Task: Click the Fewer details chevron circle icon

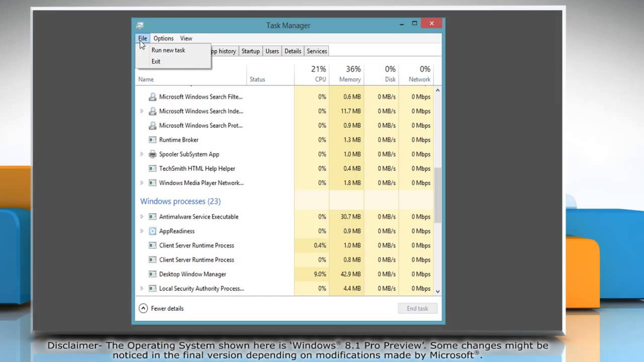Action: coord(143,308)
